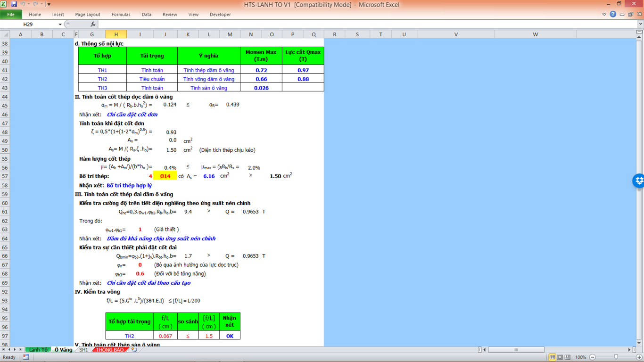Switch to Normal view in status bar
This screenshot has height=362, width=644.
[552, 357]
